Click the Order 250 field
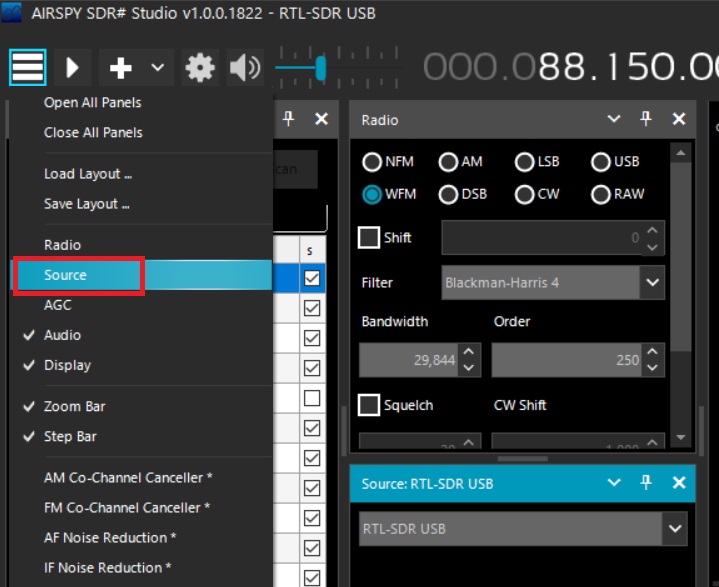The width and height of the screenshot is (719, 587). pos(566,360)
